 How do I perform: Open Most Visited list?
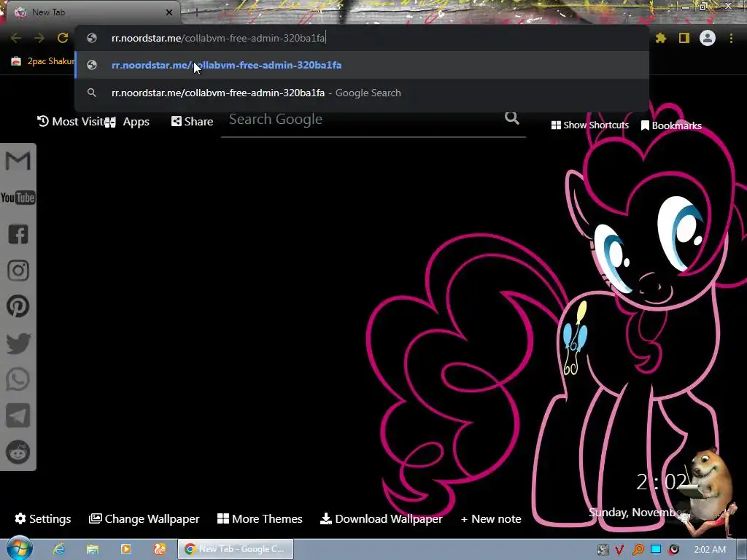[x=71, y=122]
